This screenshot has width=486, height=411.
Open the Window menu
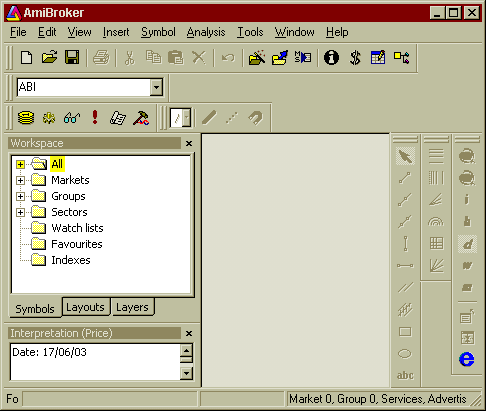pos(294,32)
